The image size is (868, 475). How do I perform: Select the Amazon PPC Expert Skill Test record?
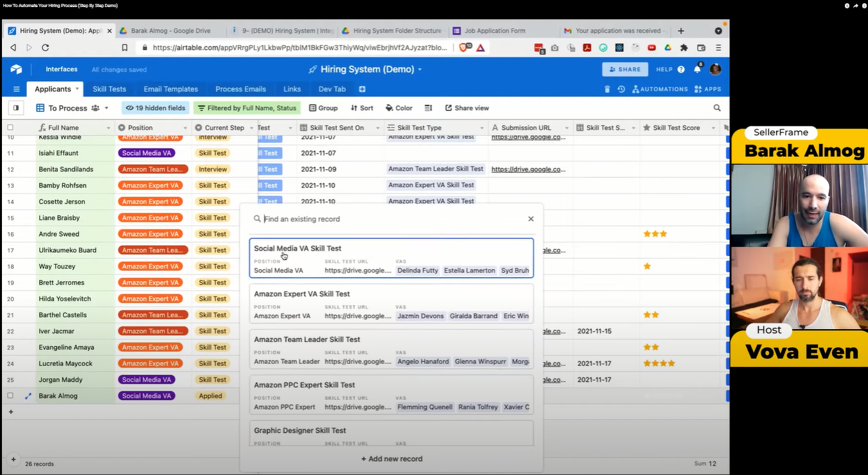[x=392, y=395]
